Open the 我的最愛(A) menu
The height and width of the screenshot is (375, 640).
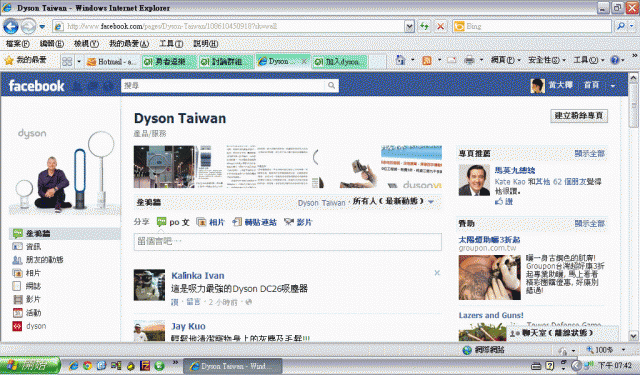coord(129,43)
